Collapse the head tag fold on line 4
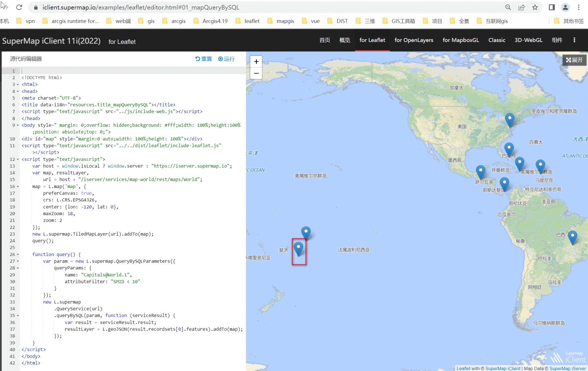The image size is (588, 371). 18,91
